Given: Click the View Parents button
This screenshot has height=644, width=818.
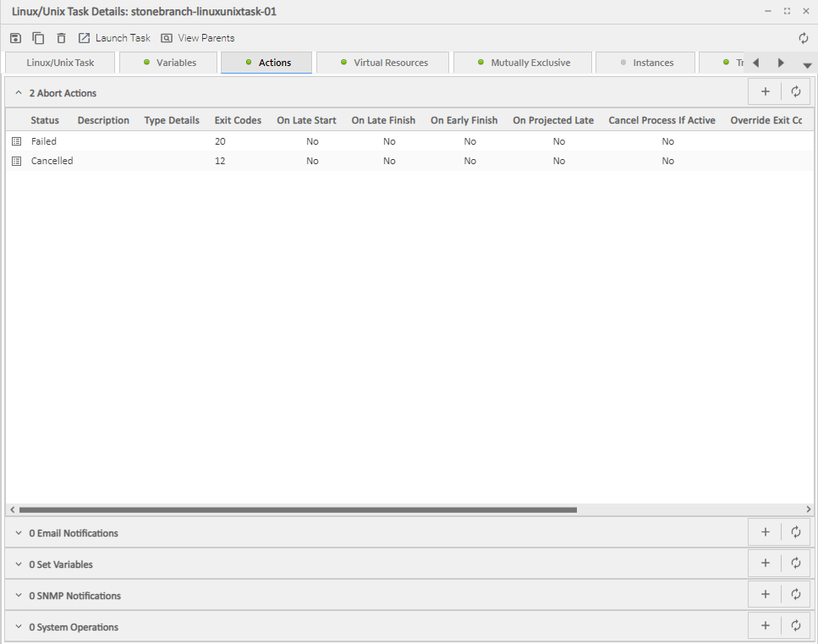Looking at the screenshot, I should click(x=198, y=38).
